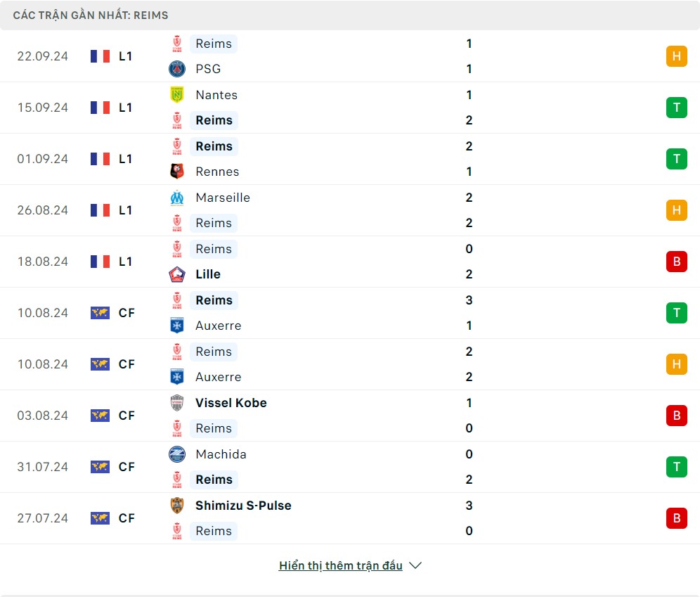Click the Vissel Kobe team crest
The width and height of the screenshot is (700, 597).
176,403
